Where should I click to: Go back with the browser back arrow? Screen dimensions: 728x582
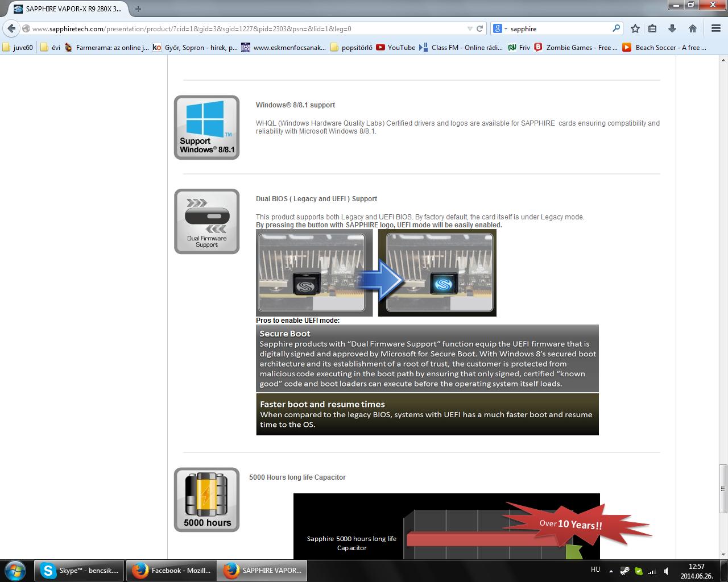[11, 28]
